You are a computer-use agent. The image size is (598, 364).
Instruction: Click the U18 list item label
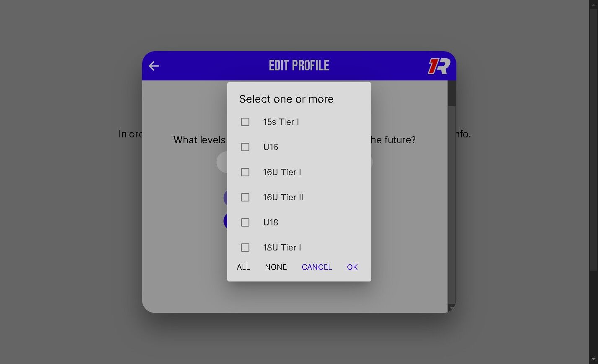tap(271, 222)
